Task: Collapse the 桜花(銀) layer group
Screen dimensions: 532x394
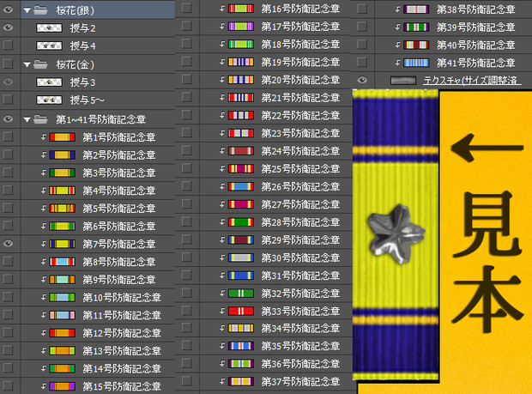Action: [x=27, y=10]
